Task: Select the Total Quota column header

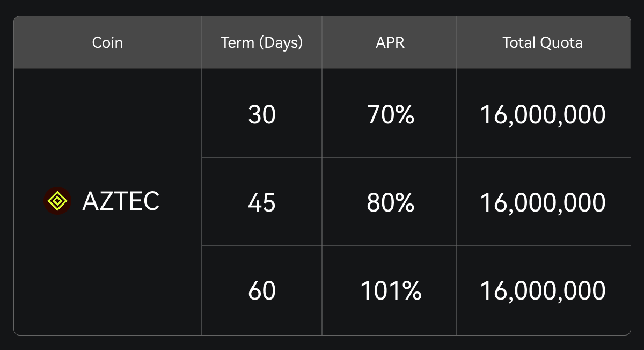Action: point(543,43)
